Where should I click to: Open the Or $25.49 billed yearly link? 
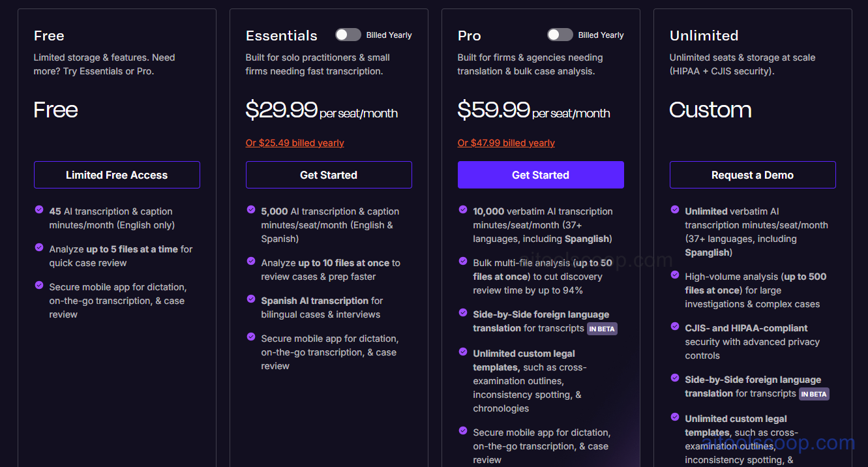(x=294, y=142)
